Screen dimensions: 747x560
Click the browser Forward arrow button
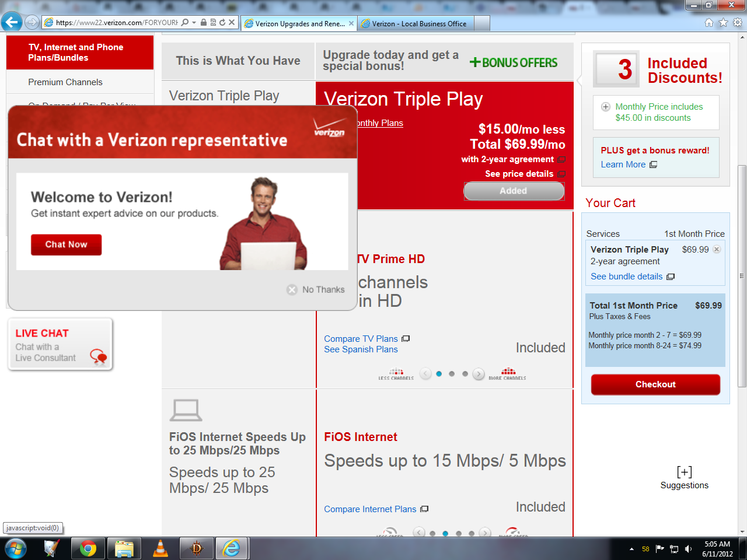pyautogui.click(x=32, y=23)
